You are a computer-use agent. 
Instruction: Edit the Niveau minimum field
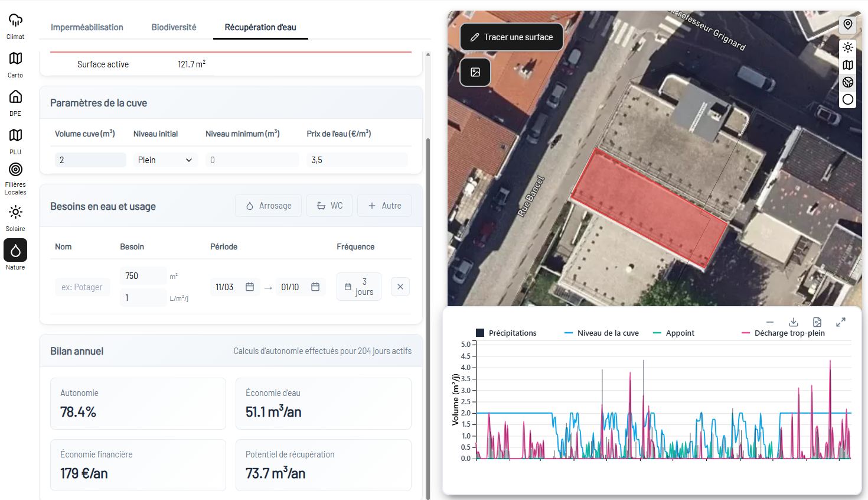tap(252, 160)
